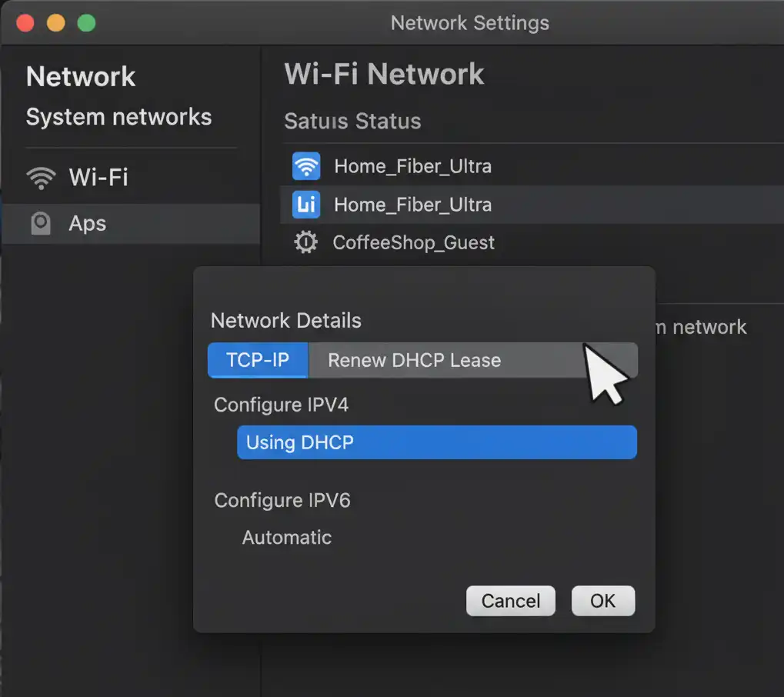This screenshot has width=784, height=697.
Task: Switch to the TCP-IP tab
Action: point(258,360)
